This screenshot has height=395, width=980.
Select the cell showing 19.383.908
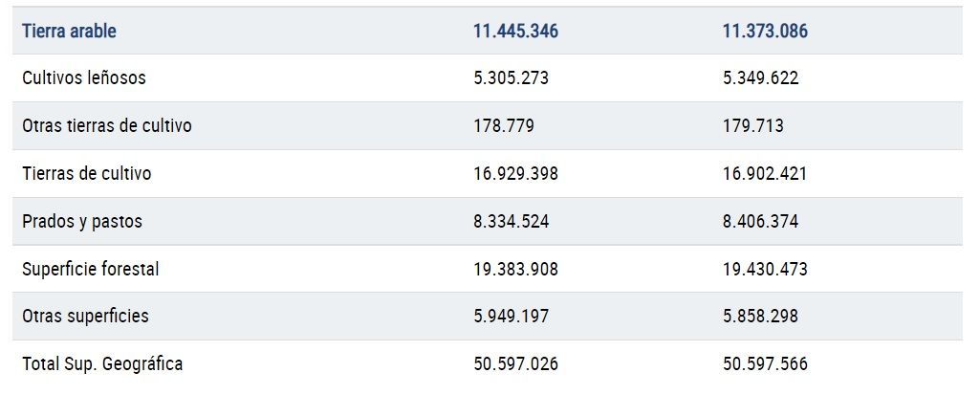pos(515,270)
